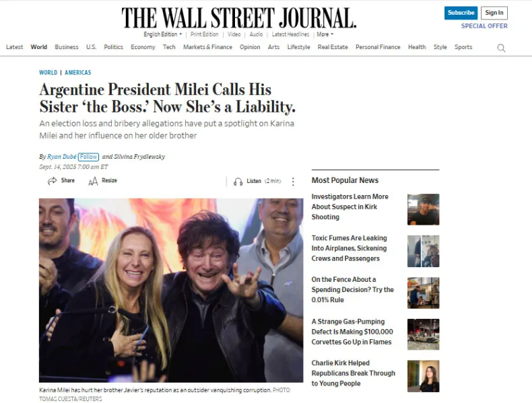The height and width of the screenshot is (403, 532).
Task: Open the SPECIAL OFFER link
Action: [x=484, y=26]
